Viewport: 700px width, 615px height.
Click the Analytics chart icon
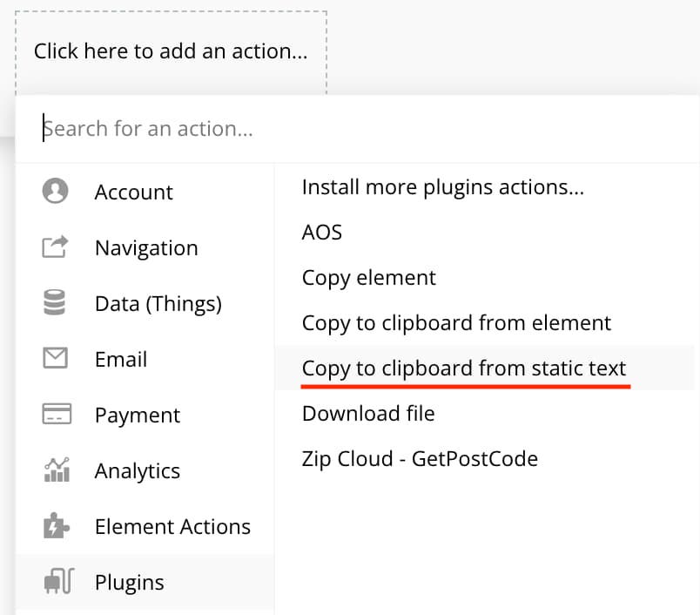pos(57,470)
